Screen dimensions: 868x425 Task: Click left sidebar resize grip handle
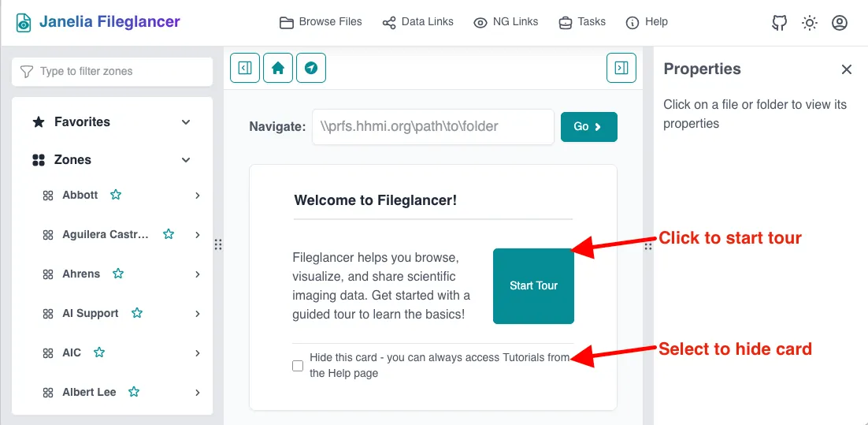click(218, 244)
